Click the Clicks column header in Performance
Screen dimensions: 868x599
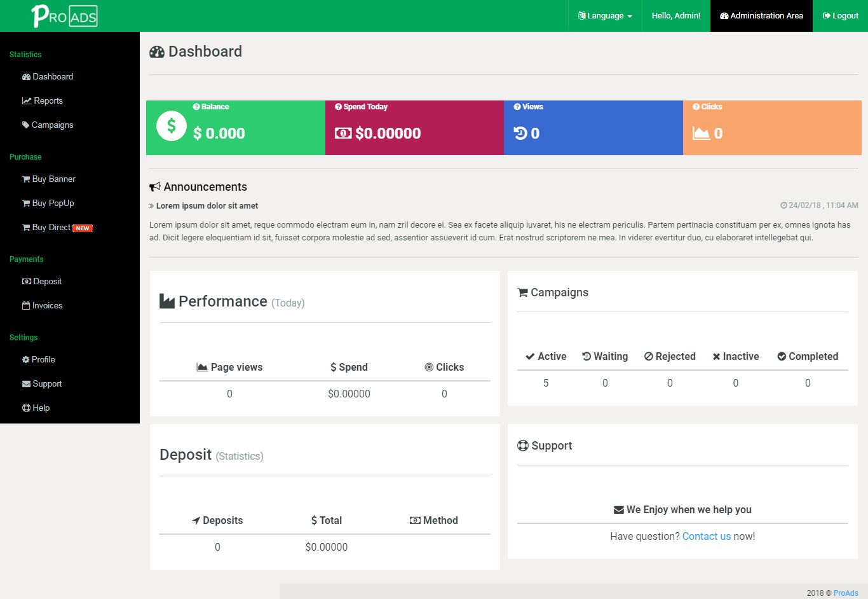[444, 367]
